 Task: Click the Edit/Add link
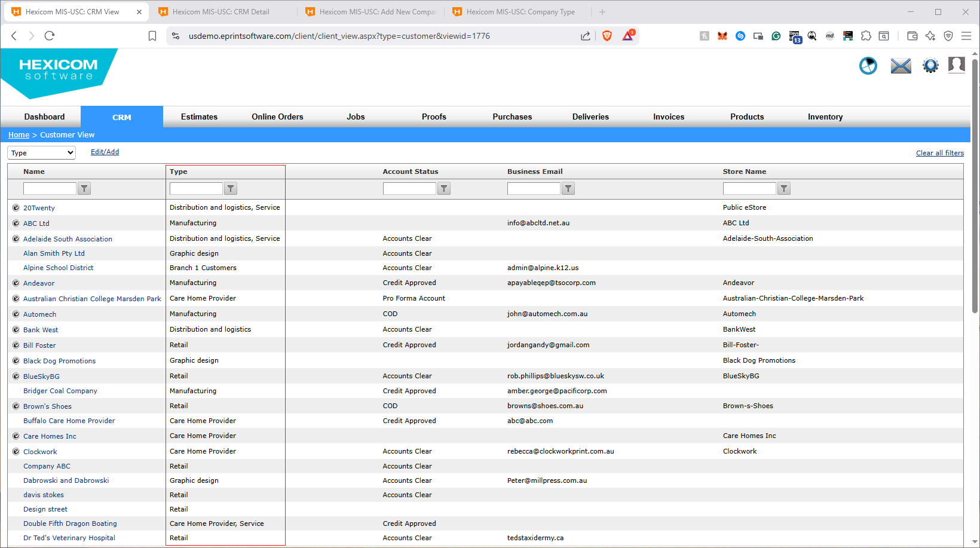pos(105,152)
